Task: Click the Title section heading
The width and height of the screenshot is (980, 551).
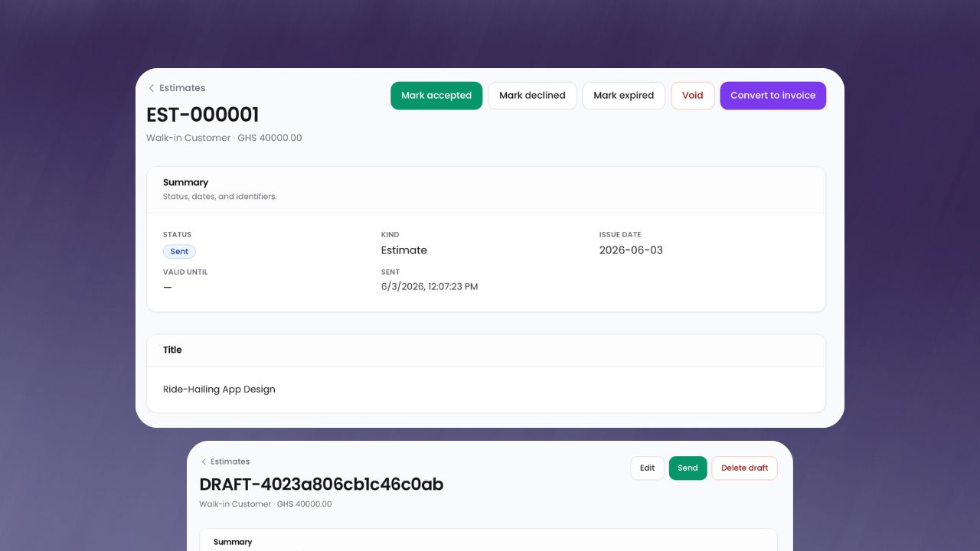Action: click(x=172, y=350)
